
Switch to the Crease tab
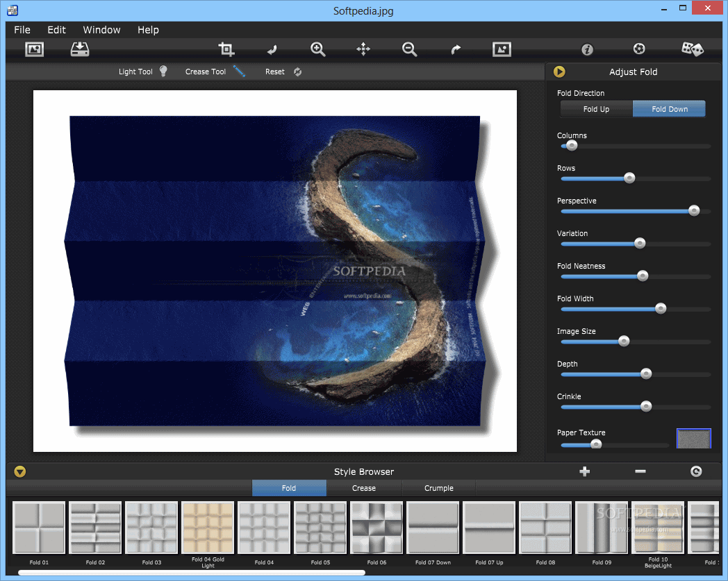[364, 488]
